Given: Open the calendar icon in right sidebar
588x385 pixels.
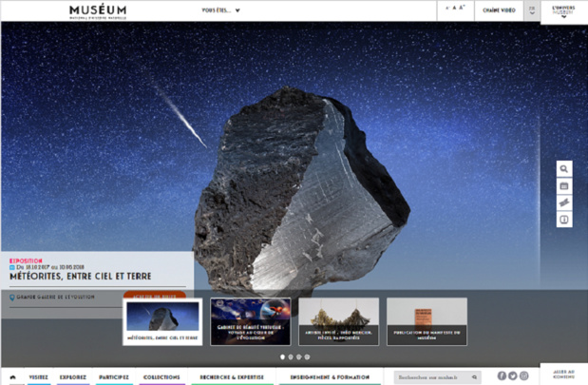Looking at the screenshot, I should 564,186.
